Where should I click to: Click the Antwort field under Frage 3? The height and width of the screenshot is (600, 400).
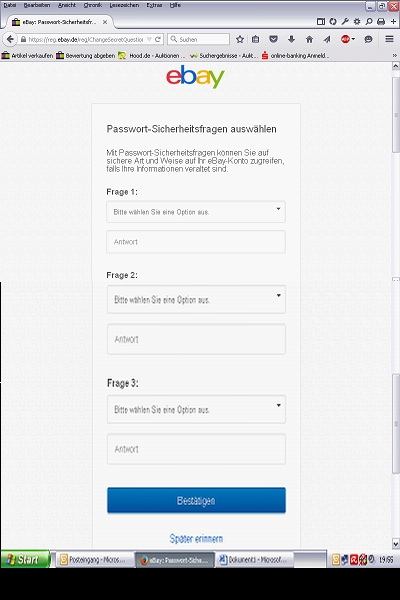(196, 449)
